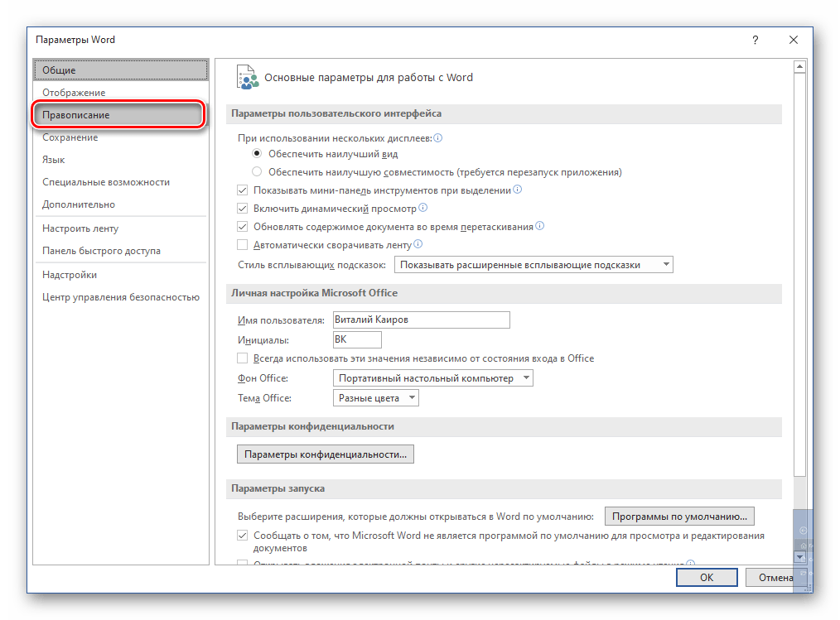The image size is (840, 620).
Task: Switch to 'Настроить ленту' section
Action: click(80, 228)
